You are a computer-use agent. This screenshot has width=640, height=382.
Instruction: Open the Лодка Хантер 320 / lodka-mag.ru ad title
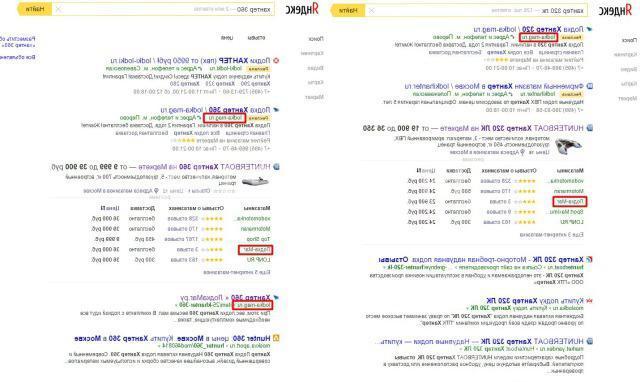[x=529, y=29]
